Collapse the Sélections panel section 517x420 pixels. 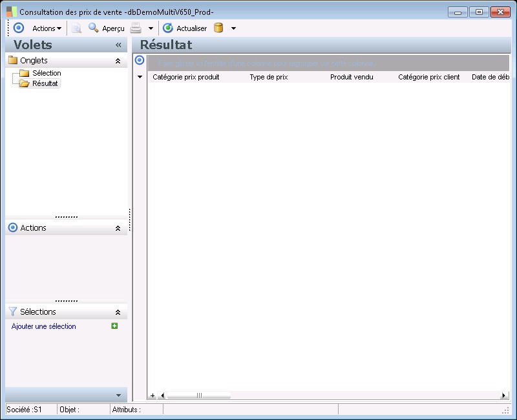pyautogui.click(x=118, y=312)
